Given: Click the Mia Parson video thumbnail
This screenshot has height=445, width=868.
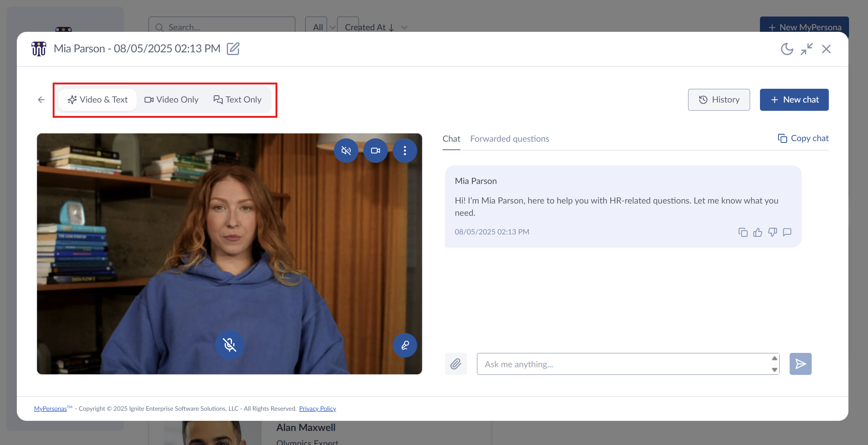Looking at the screenshot, I should point(230,254).
